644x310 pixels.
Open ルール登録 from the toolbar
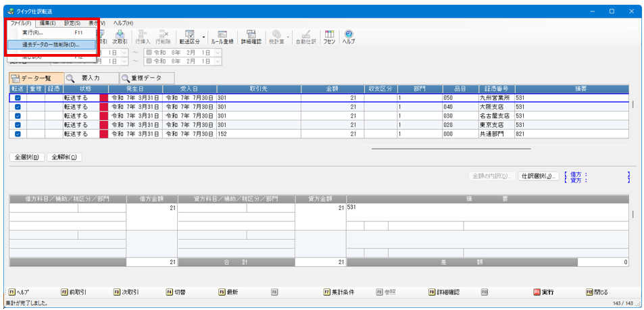coord(222,36)
